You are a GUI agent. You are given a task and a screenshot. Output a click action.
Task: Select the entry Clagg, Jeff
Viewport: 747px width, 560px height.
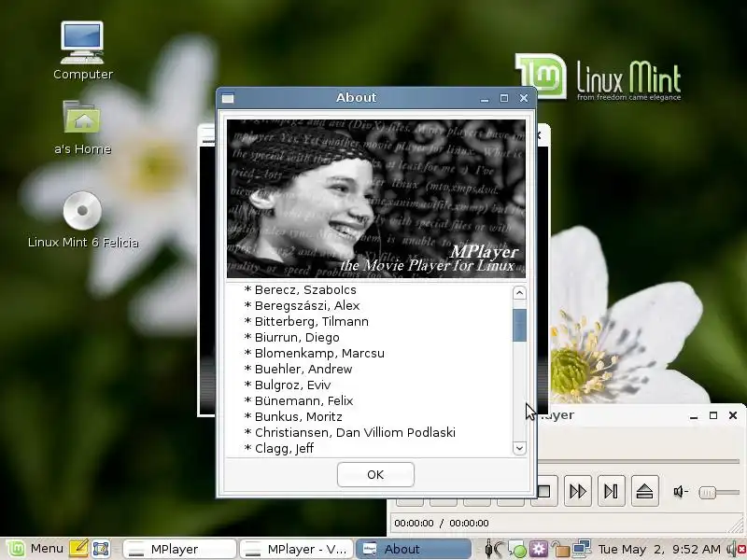(x=279, y=448)
